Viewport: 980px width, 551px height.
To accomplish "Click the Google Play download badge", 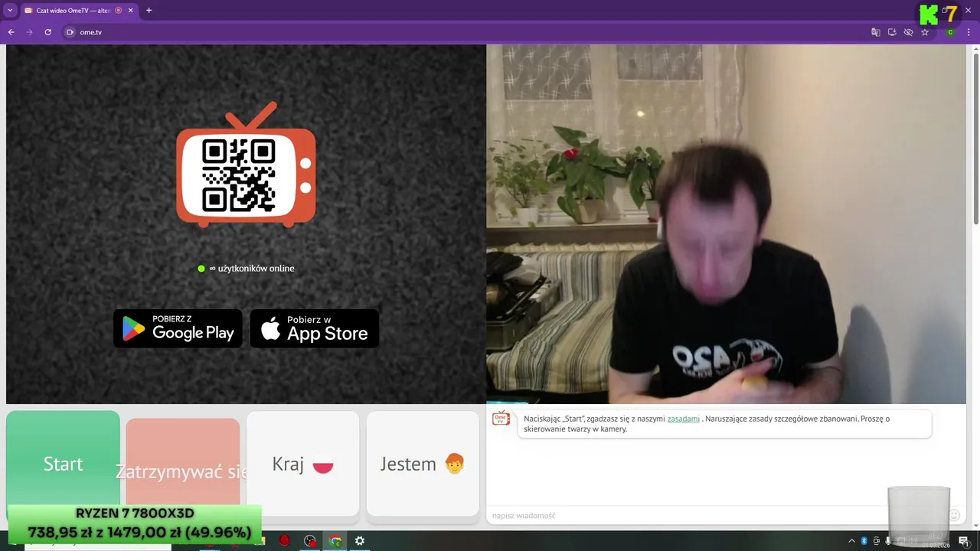I will 178,328.
